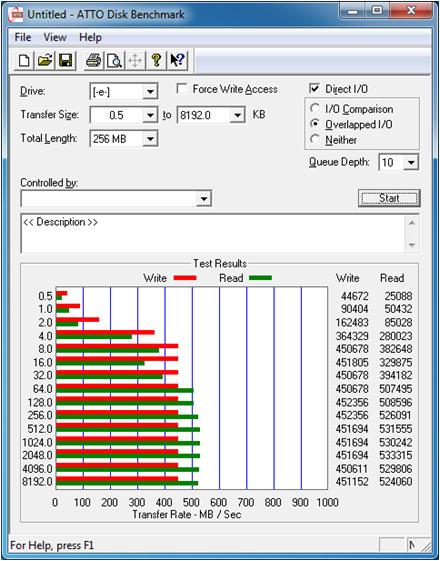Screen dimensions: 440x561
Task: Click the Write value 364329
Action: tap(352, 336)
